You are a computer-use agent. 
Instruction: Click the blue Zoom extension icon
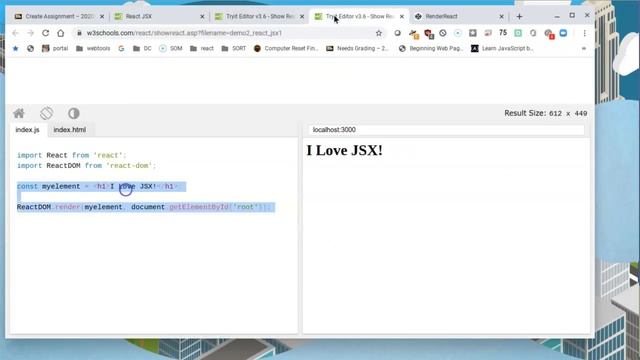563,33
